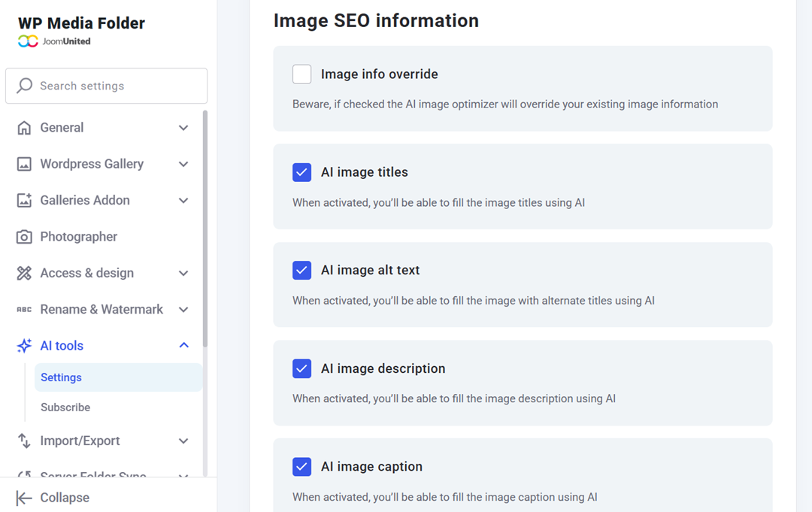Click the Search settings input field
Screen dimensions: 812x512
click(x=106, y=86)
